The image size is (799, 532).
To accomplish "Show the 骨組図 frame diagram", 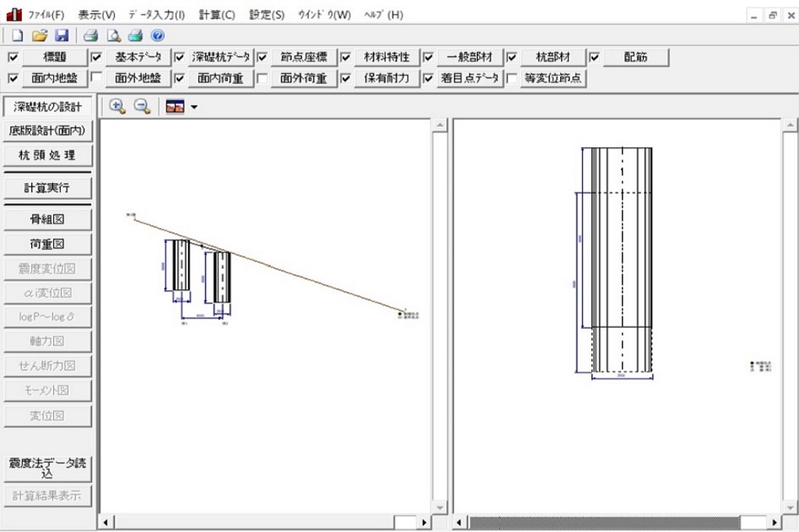I will coord(48,220).
